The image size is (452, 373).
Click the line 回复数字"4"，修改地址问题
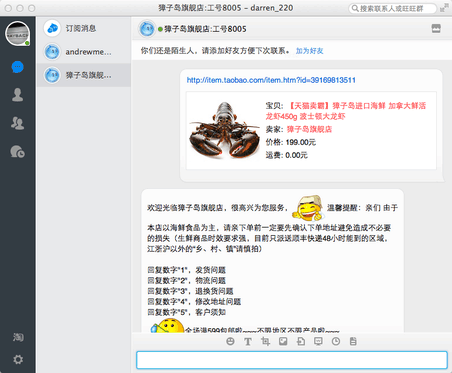tap(194, 302)
